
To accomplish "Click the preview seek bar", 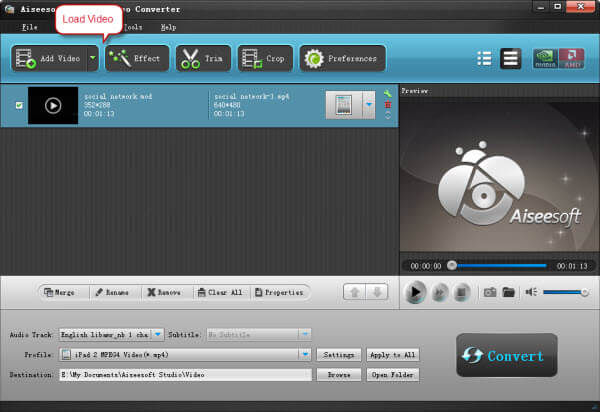I will 499,265.
